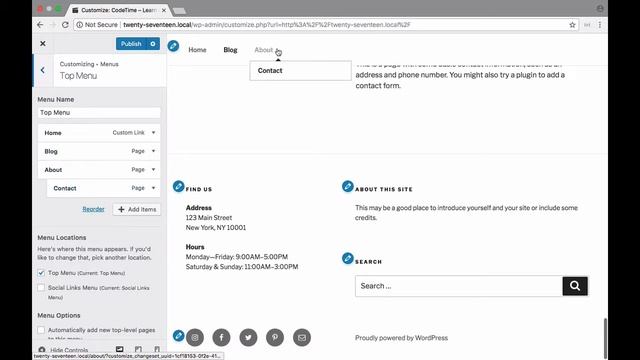
Task: Expand the Contact menu item settings
Action: pyautogui.click(x=153, y=188)
